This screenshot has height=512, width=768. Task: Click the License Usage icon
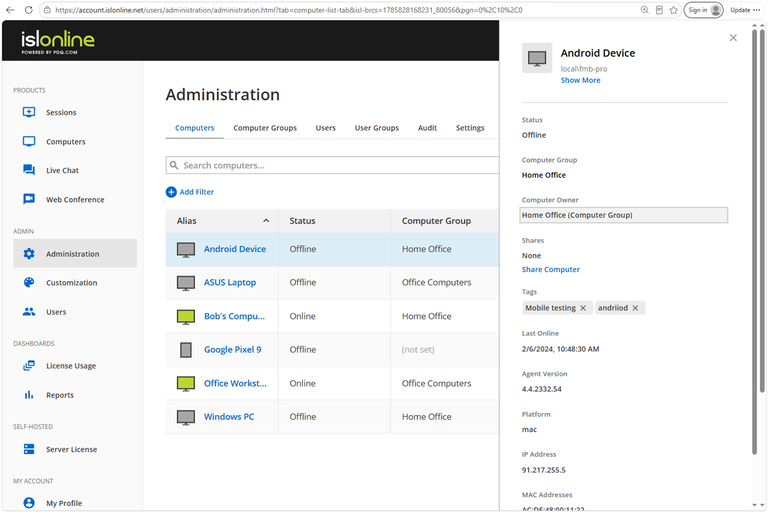(x=29, y=366)
